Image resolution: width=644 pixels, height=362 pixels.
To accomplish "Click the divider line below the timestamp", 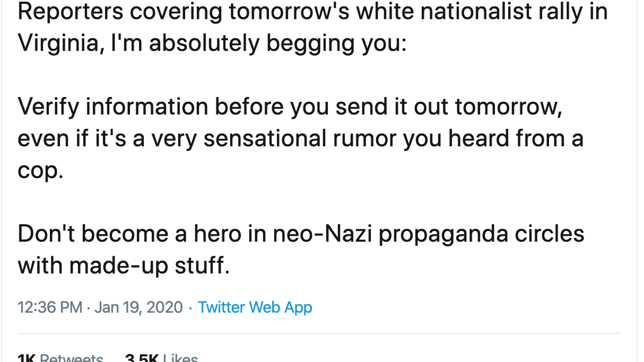I will coord(319,334).
